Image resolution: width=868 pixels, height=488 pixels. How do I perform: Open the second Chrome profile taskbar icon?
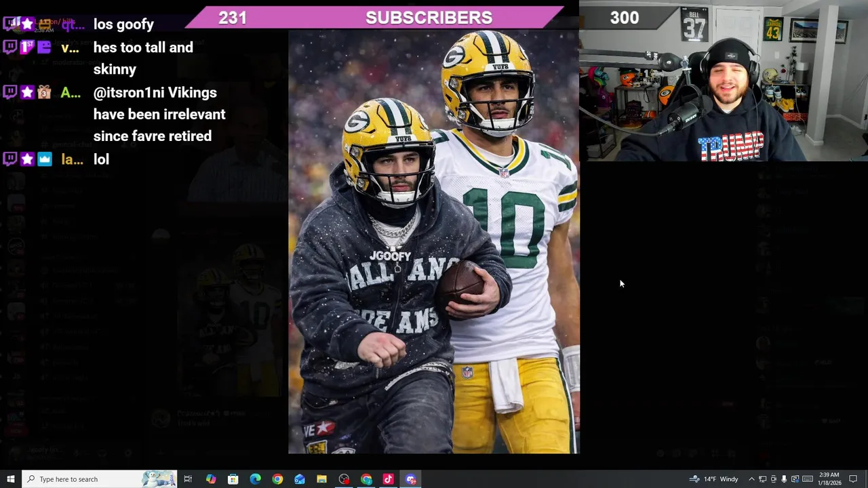click(x=366, y=479)
